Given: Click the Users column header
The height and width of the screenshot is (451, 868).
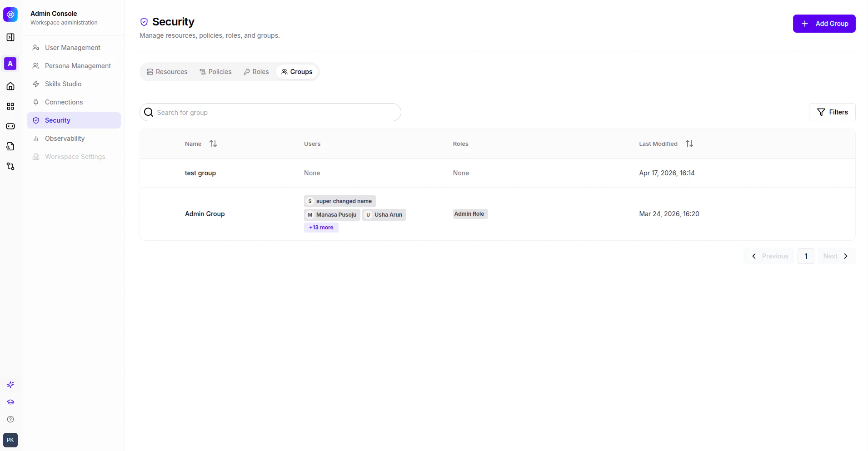Looking at the screenshot, I should pos(312,144).
